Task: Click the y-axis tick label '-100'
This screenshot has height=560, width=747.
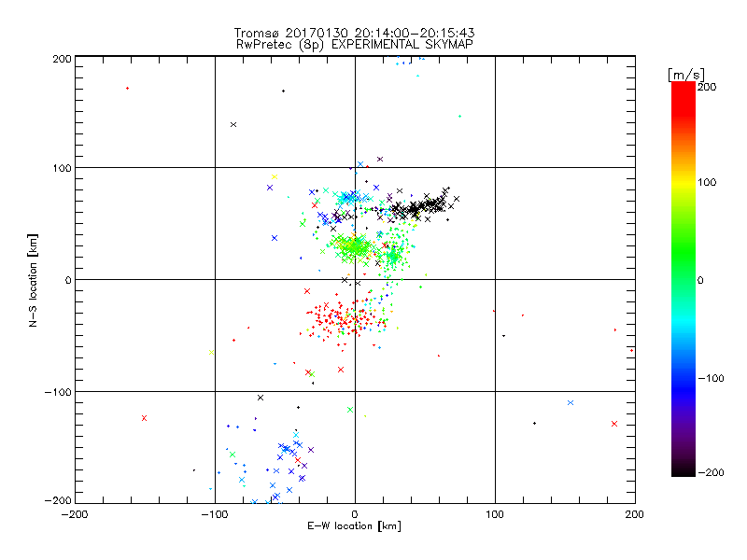Action: pyautogui.click(x=58, y=392)
